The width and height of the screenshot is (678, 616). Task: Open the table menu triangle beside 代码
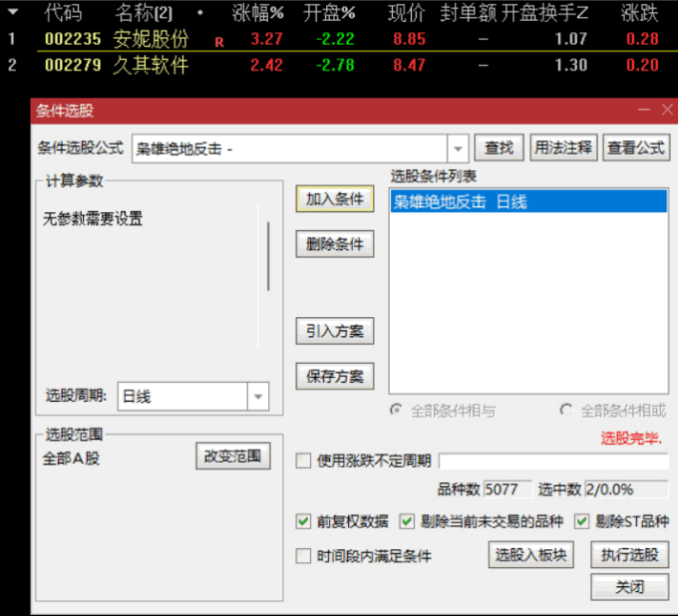pos(13,12)
